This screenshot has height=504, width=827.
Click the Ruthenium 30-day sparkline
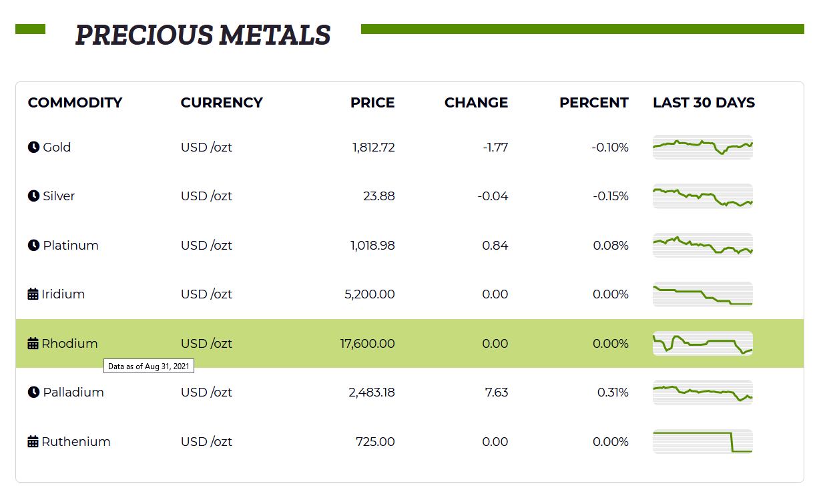click(x=702, y=441)
